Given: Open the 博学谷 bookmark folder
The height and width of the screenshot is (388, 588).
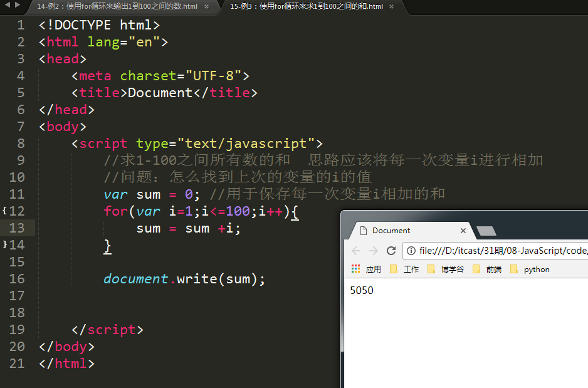Looking at the screenshot, I should pyautogui.click(x=446, y=269).
